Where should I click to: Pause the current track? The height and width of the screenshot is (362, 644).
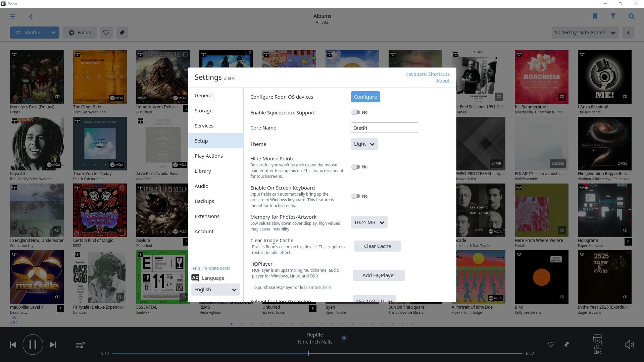pos(33,345)
